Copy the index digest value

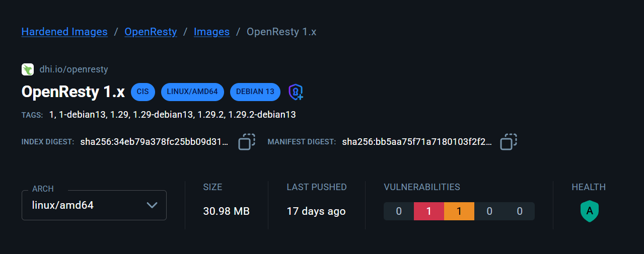pos(247,142)
